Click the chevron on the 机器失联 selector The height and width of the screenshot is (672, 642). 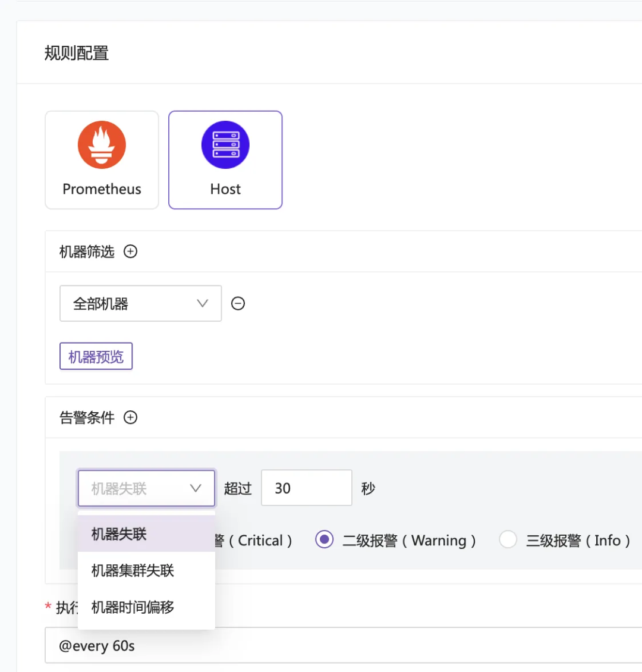tap(196, 488)
